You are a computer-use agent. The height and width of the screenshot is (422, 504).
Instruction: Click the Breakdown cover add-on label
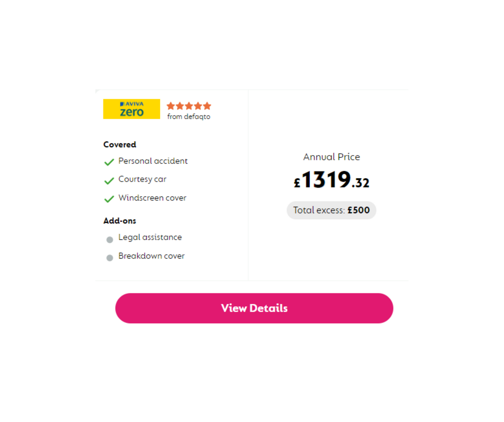pos(152,256)
